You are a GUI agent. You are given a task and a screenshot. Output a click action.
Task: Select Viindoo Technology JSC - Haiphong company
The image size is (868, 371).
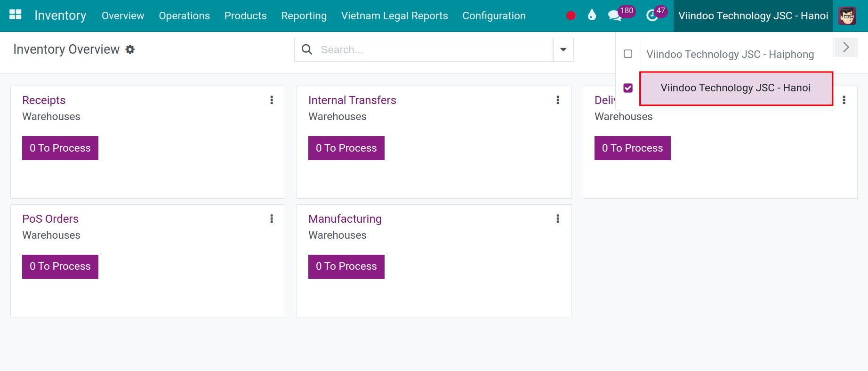click(x=730, y=54)
